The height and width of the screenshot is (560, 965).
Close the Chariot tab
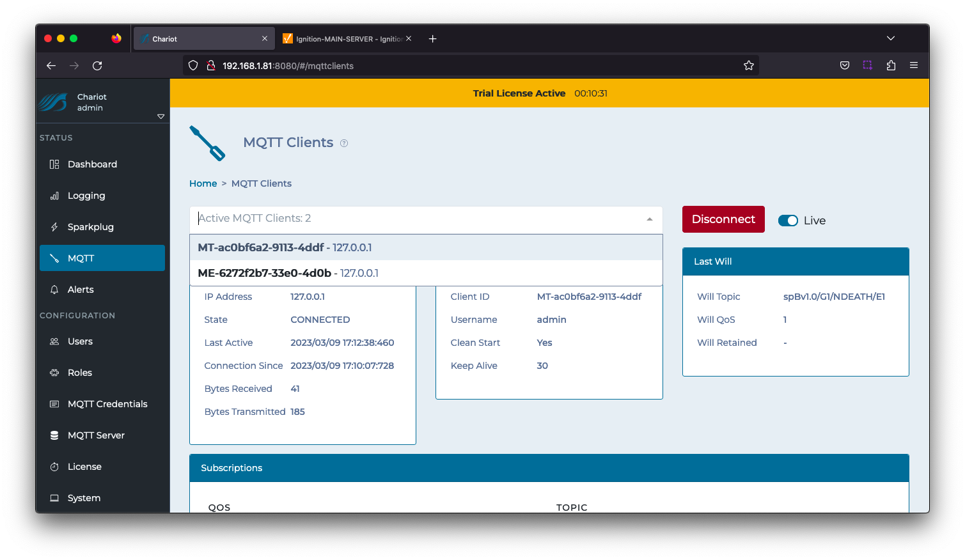point(265,38)
